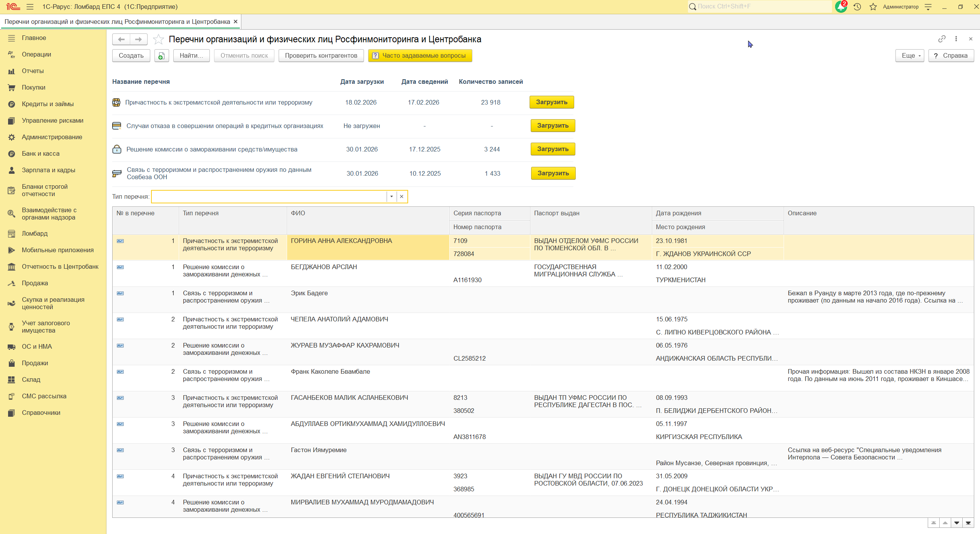Open the panel settings menu near Администратор
The image size is (980, 534).
coord(928,7)
